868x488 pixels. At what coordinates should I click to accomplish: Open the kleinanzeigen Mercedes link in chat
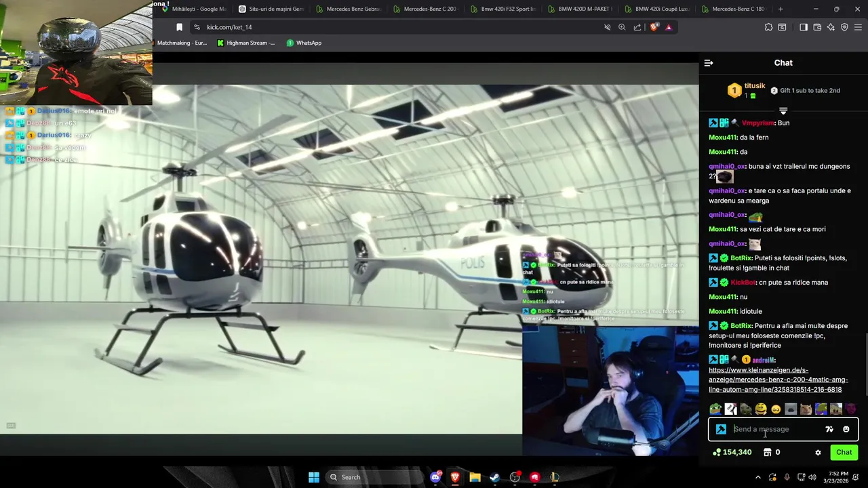[778, 380]
